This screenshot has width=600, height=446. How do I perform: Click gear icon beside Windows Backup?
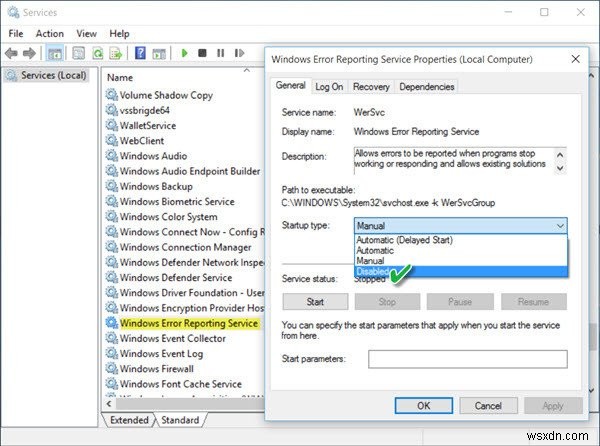click(x=111, y=186)
